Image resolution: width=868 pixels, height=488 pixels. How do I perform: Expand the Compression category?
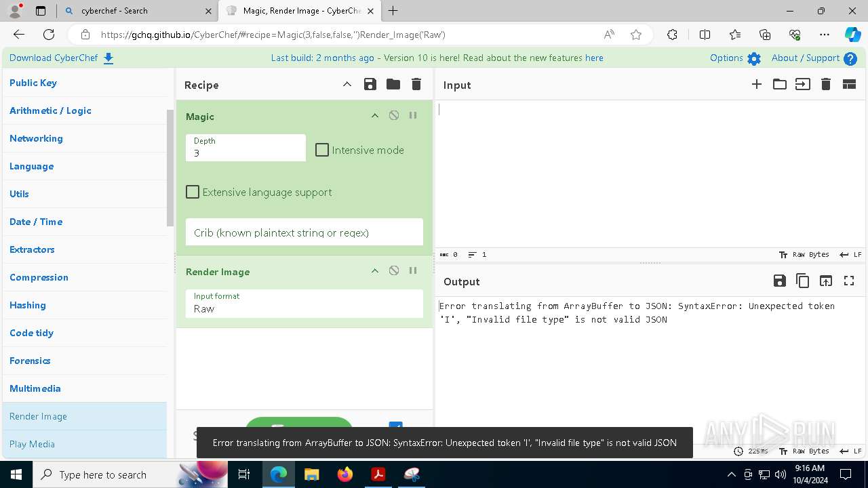(85, 277)
